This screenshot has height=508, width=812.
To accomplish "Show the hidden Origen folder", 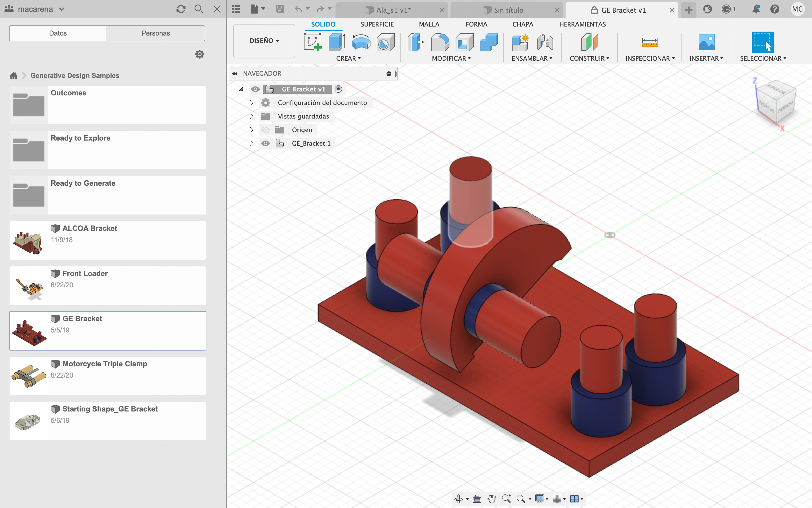I will pyautogui.click(x=265, y=130).
